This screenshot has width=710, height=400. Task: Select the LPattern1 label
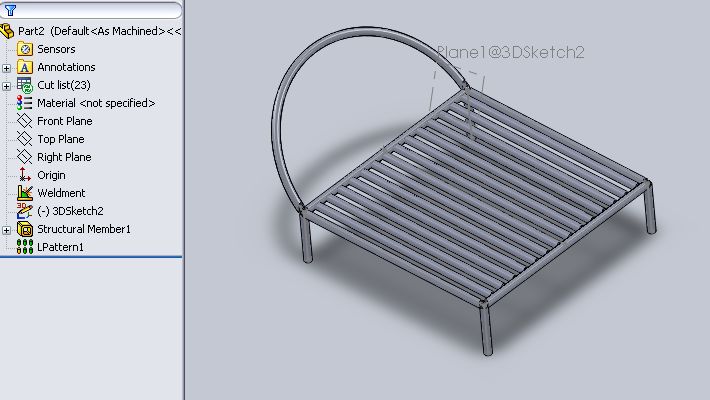coord(60,247)
